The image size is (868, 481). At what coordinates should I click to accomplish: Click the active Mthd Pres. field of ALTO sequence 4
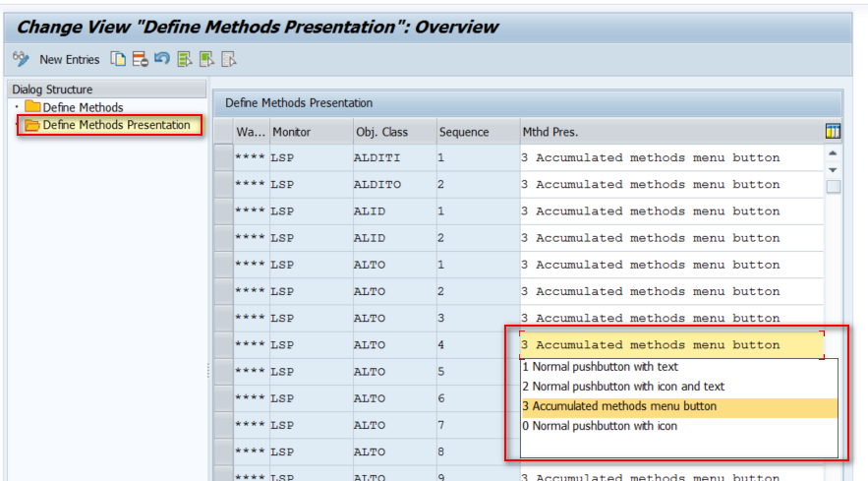pyautogui.click(x=671, y=344)
